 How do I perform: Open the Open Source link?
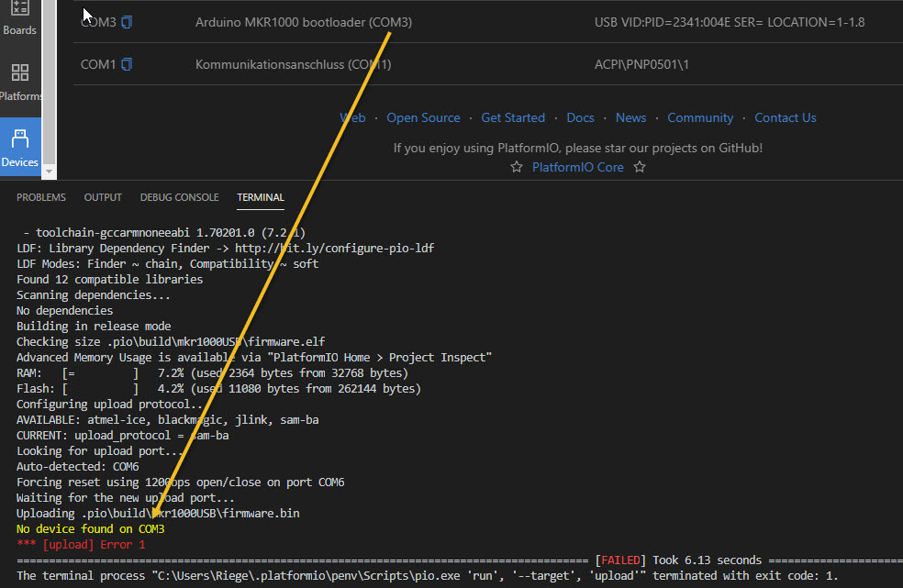tap(423, 117)
